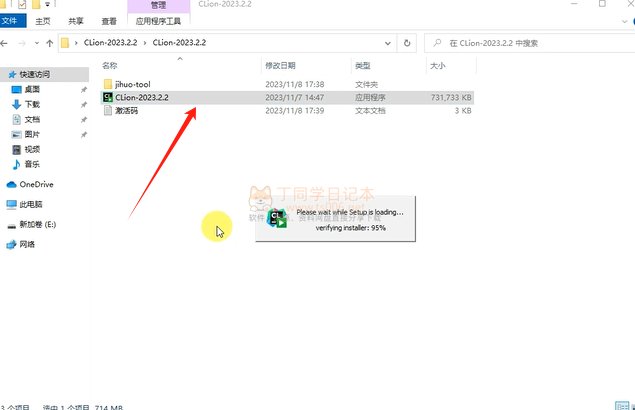Viewport: 635px width, 410px height.
Task: Go back using the back arrow
Action: [x=4, y=43]
